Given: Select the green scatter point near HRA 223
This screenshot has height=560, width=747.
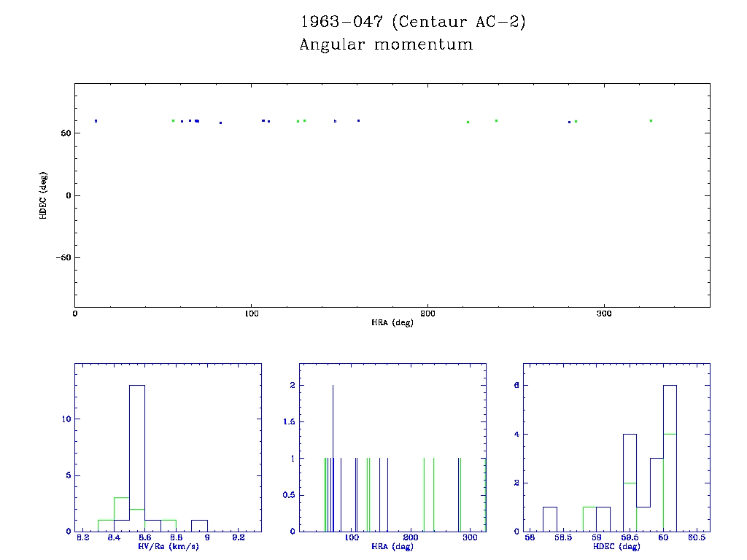Looking at the screenshot, I should pos(468,122).
